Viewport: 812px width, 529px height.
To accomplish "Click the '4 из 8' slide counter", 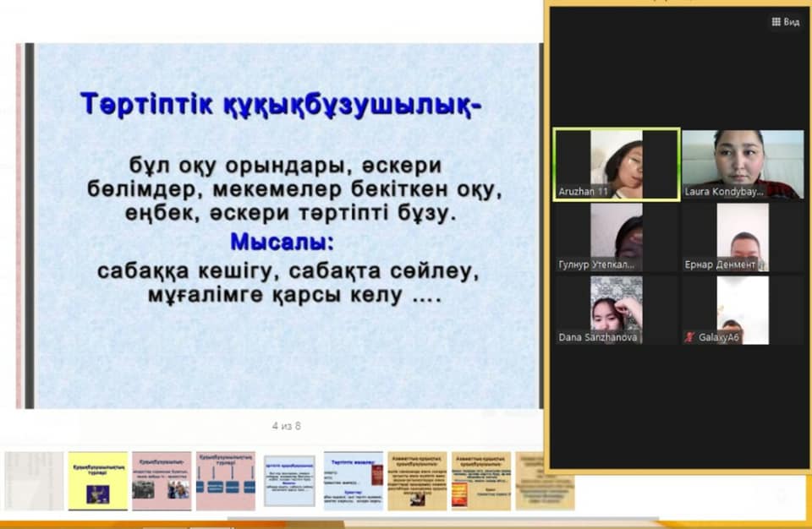I will click(x=286, y=426).
